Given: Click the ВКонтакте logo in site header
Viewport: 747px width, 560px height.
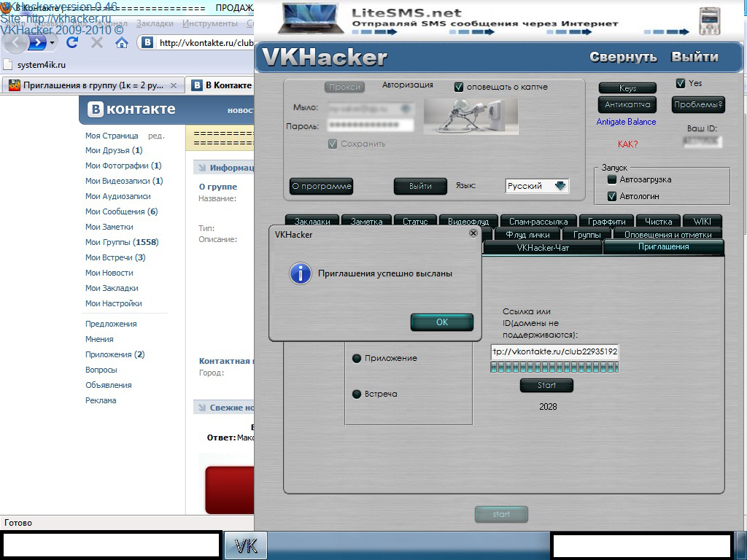Looking at the screenshot, I should 132,109.
